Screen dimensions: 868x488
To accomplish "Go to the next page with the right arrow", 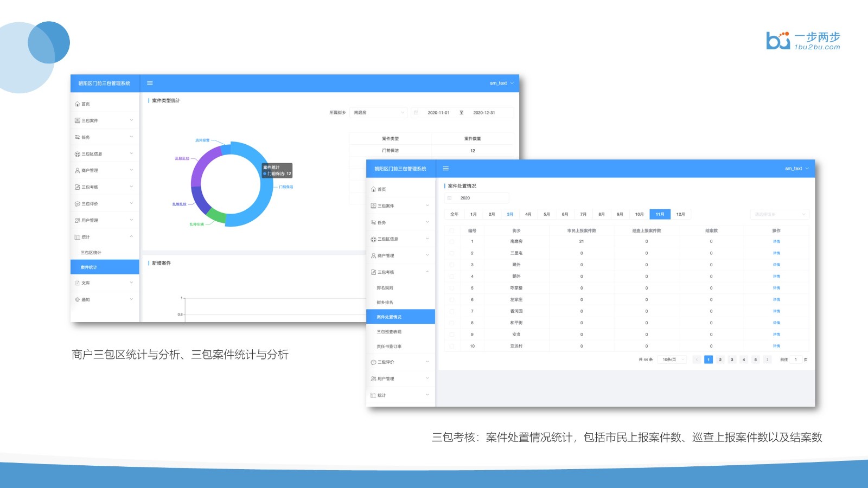I will [x=767, y=359].
